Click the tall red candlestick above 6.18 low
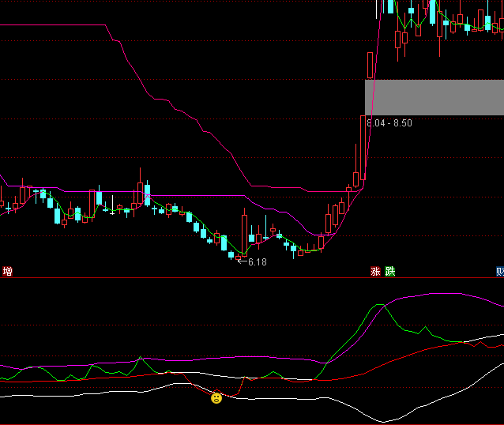This screenshot has width=504, height=425. point(244,231)
